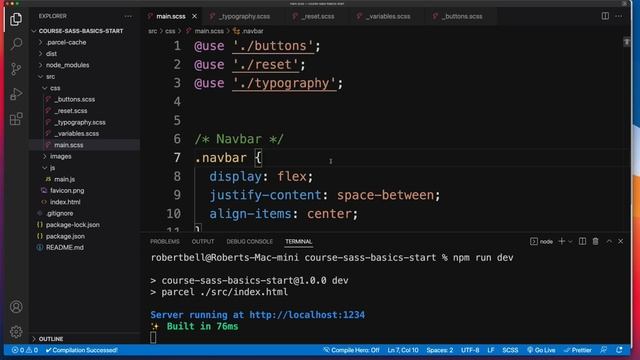Open package.json in the file tree
The image size is (640, 360).
[x=65, y=236]
